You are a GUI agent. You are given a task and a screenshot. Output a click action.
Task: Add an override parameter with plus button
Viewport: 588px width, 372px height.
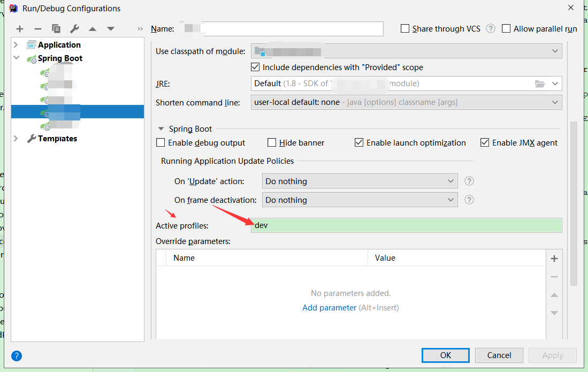554,259
